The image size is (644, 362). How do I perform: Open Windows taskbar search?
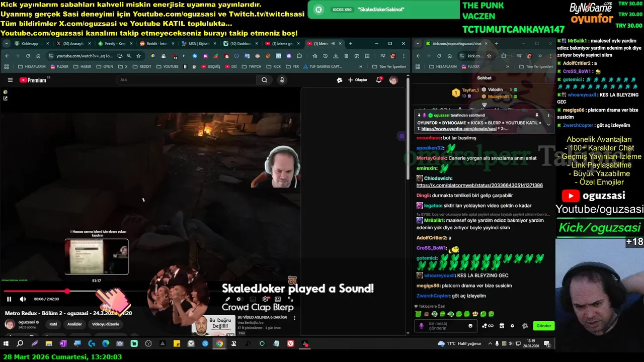(x=20, y=344)
